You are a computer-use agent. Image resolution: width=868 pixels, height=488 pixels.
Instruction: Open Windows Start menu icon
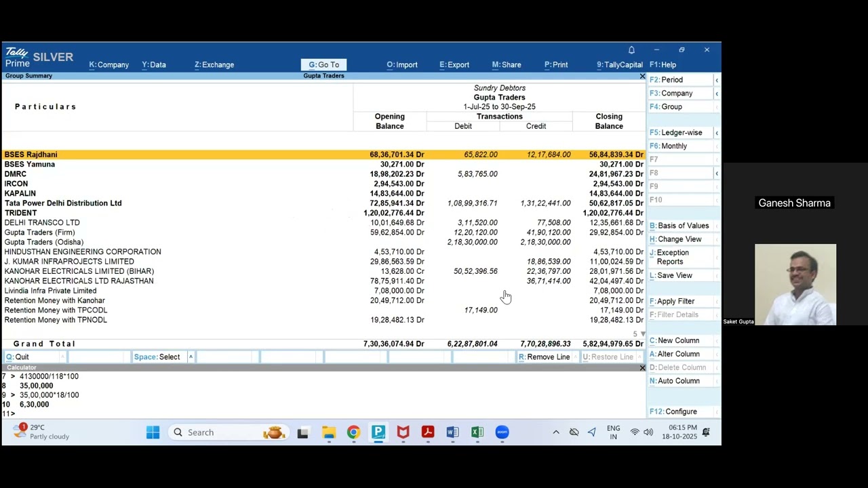153,432
